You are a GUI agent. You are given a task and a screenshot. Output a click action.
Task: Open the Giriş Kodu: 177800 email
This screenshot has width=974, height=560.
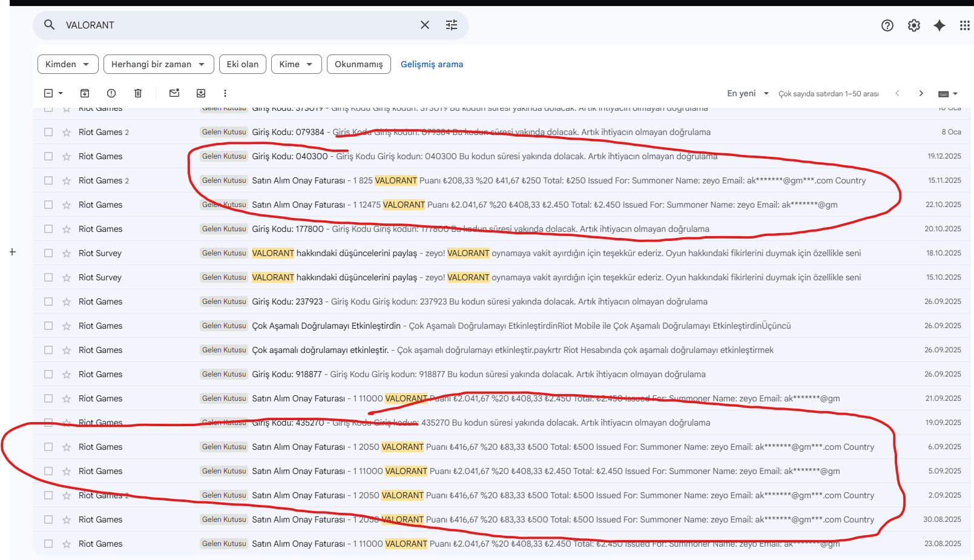(x=502, y=229)
